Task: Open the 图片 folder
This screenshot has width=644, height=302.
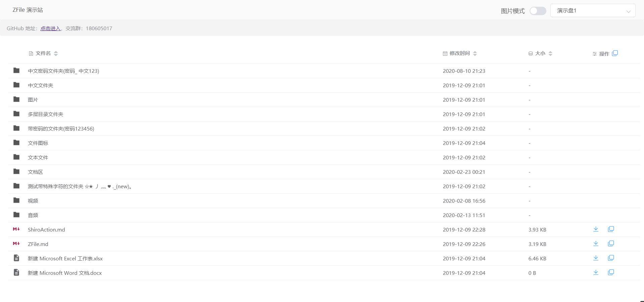Action: click(x=33, y=100)
